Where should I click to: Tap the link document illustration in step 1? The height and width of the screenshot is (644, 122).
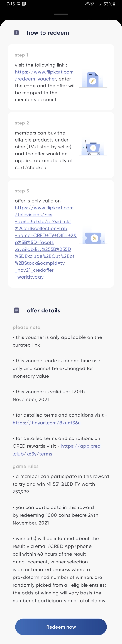point(93,80)
